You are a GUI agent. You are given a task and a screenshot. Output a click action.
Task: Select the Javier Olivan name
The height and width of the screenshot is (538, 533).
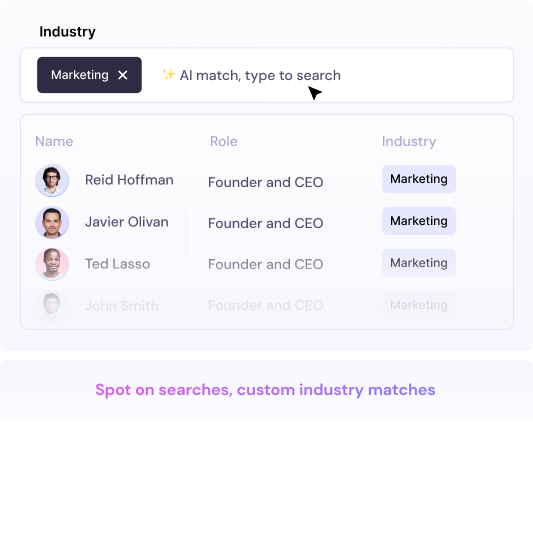click(127, 222)
